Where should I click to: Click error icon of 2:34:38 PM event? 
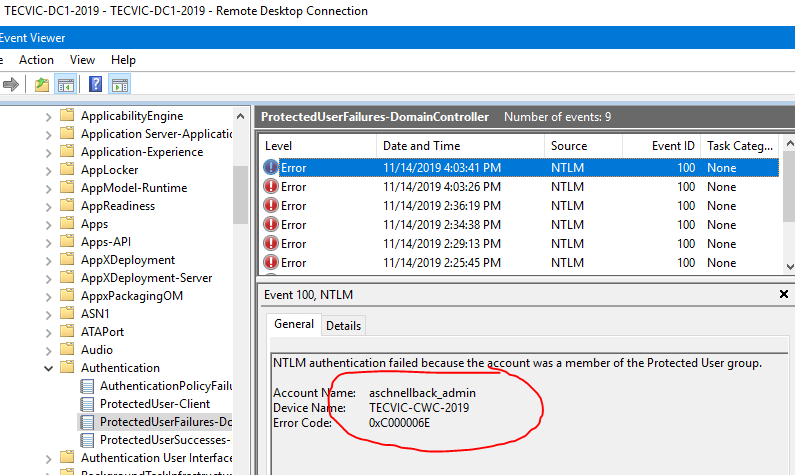coord(271,225)
